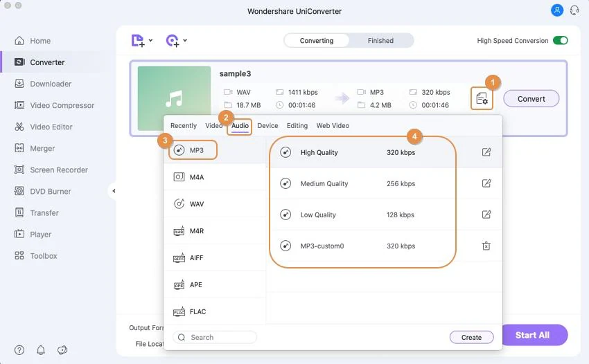The height and width of the screenshot is (364, 589).
Task: Switch to the Converting tab
Action: click(316, 41)
